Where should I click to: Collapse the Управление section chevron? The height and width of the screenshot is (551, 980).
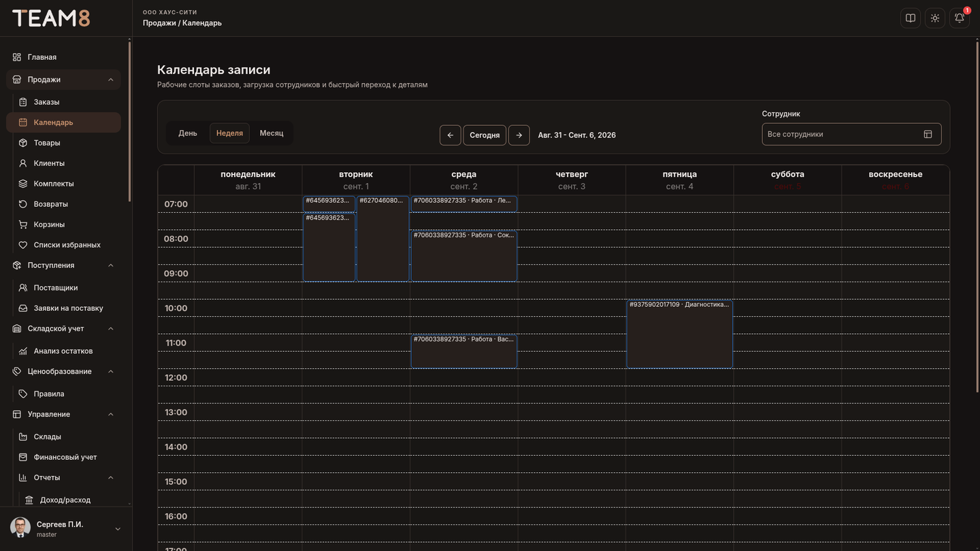click(111, 414)
